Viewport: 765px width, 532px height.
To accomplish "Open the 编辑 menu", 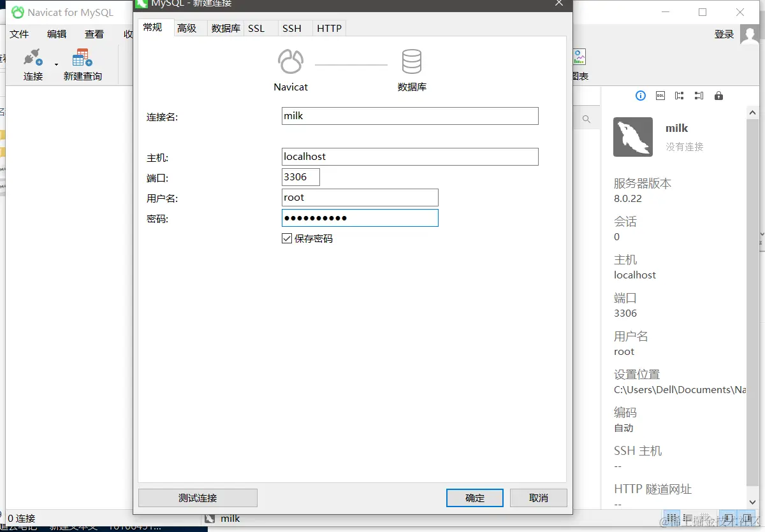I will pos(57,34).
